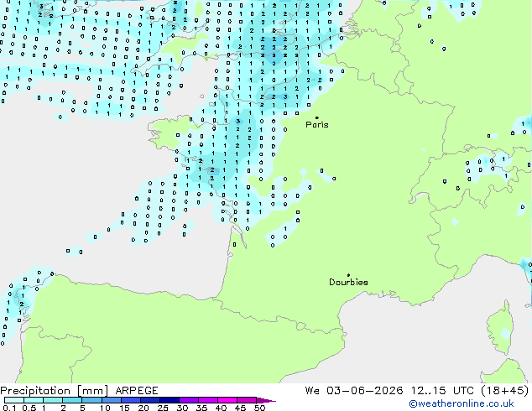Click the '0.1' scale label
532x411 pixels.
9,408
